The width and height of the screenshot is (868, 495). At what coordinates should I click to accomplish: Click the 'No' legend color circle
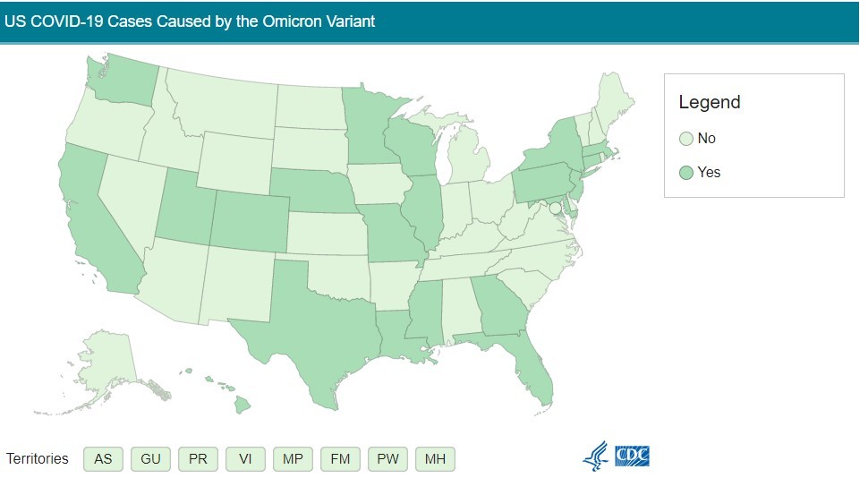[x=685, y=139]
